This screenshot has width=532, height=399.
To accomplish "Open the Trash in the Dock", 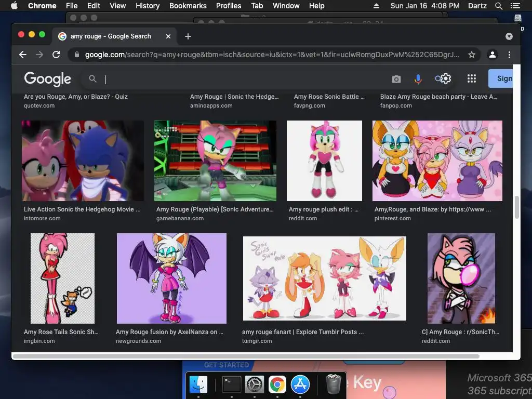I will pyautogui.click(x=334, y=384).
